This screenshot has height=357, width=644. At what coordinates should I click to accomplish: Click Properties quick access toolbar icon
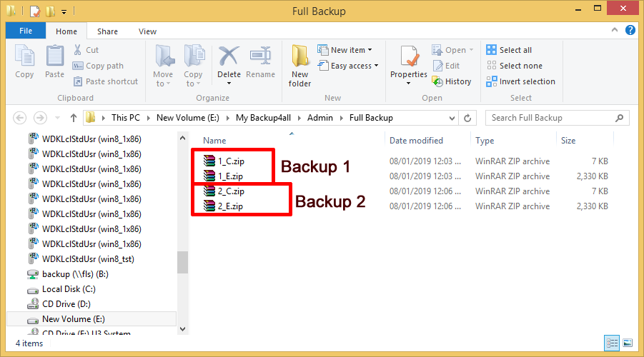(35, 11)
